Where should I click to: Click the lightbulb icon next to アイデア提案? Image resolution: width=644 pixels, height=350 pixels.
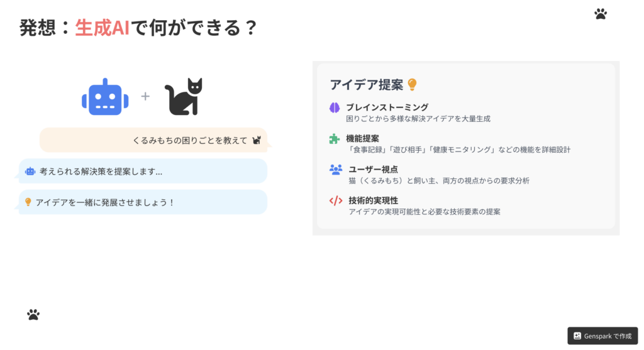[412, 85]
